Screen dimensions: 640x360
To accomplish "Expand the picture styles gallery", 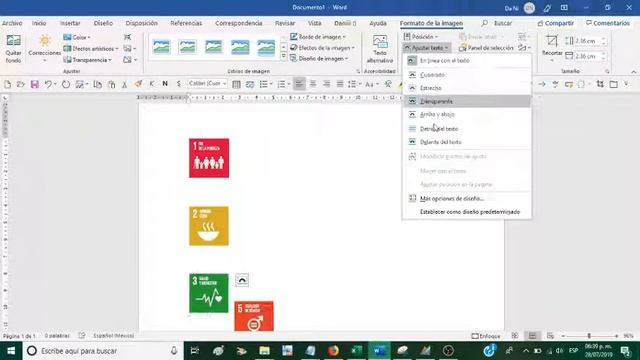I will 284,56.
